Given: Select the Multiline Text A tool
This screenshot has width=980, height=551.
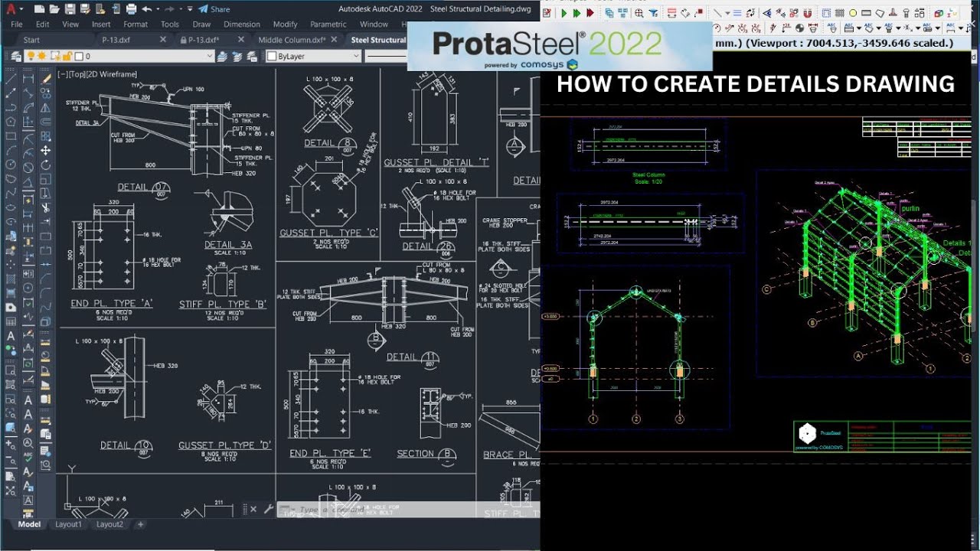Looking at the screenshot, I should [11, 336].
